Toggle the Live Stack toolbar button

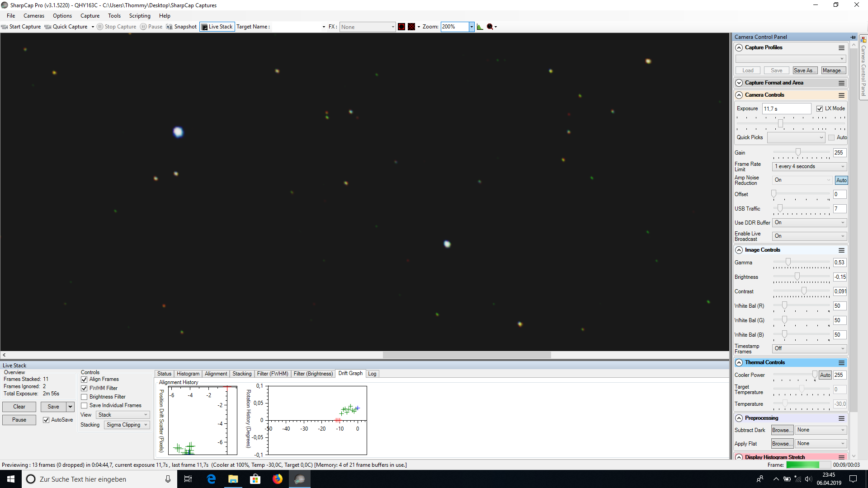217,27
